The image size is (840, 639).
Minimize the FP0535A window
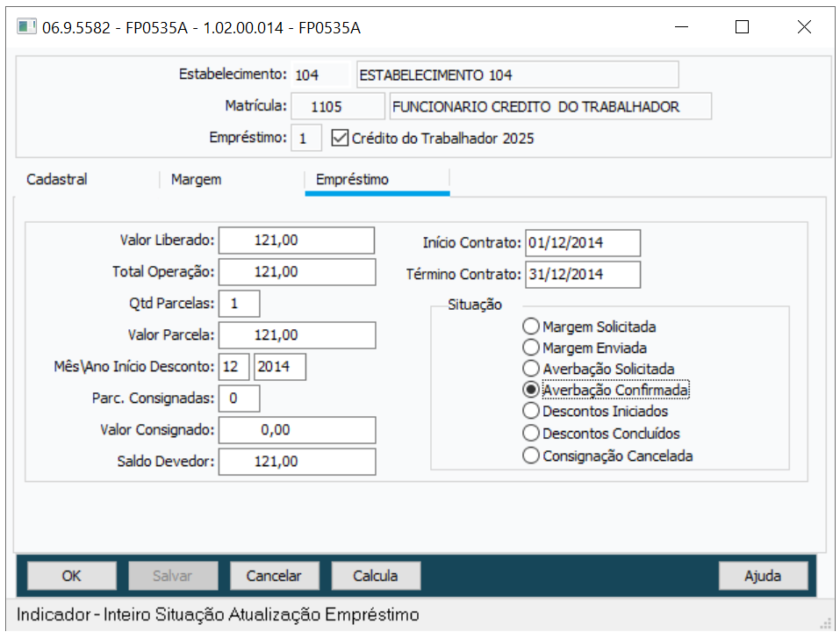(681, 27)
